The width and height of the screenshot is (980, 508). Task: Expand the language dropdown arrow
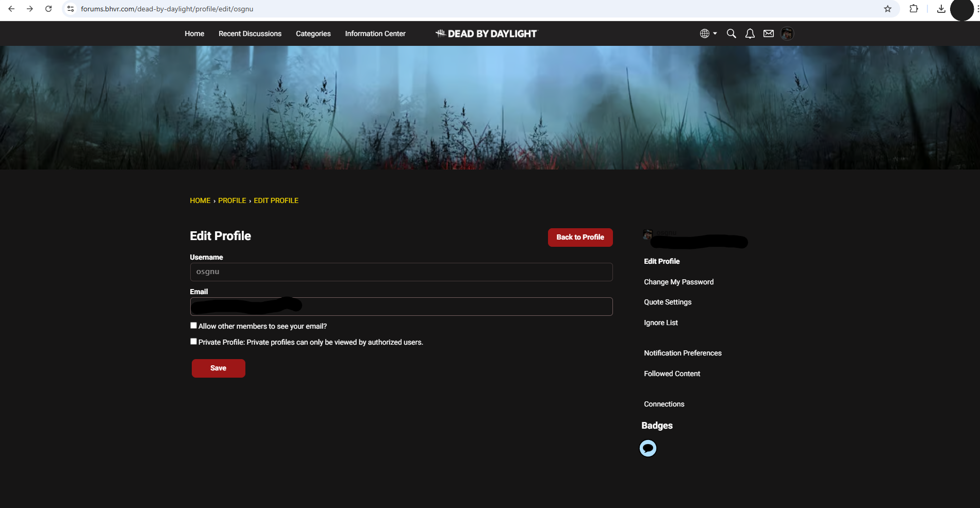(715, 33)
